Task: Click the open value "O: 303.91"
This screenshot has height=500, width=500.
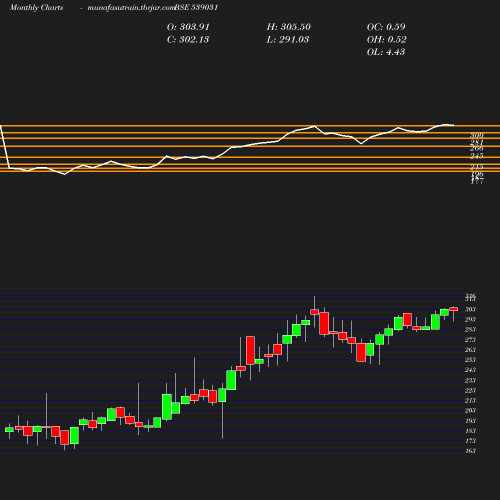Action: click(x=188, y=27)
